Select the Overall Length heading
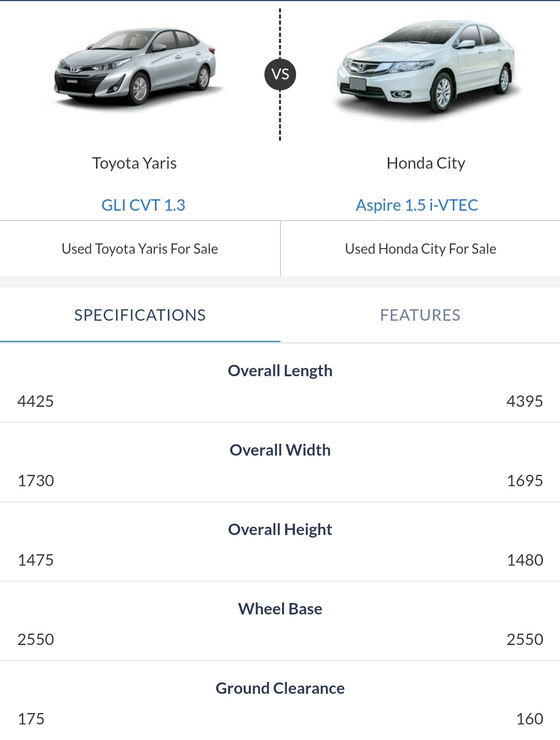This screenshot has width=560, height=740. click(280, 371)
